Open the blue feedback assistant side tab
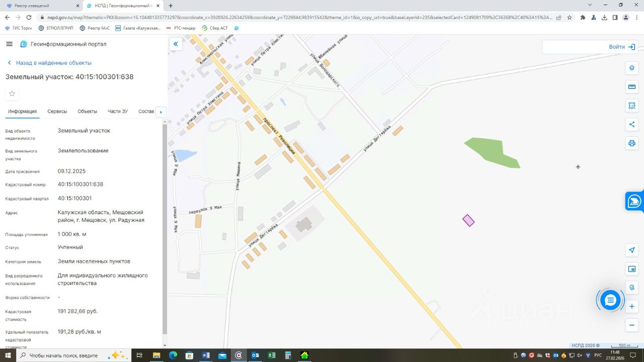 coord(634,201)
